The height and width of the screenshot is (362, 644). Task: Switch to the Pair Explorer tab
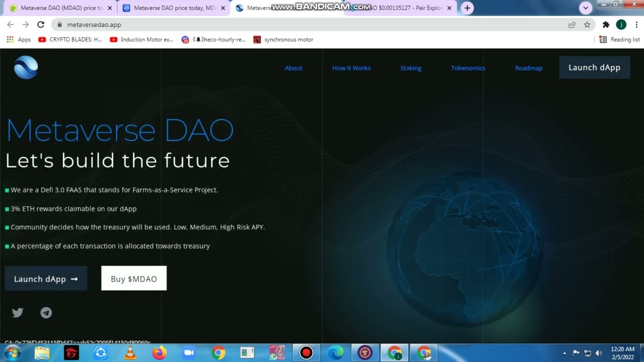pyautogui.click(x=400, y=8)
